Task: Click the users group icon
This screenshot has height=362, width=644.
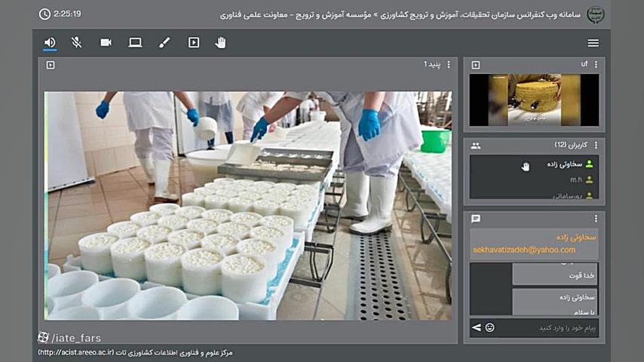Action: (476, 146)
